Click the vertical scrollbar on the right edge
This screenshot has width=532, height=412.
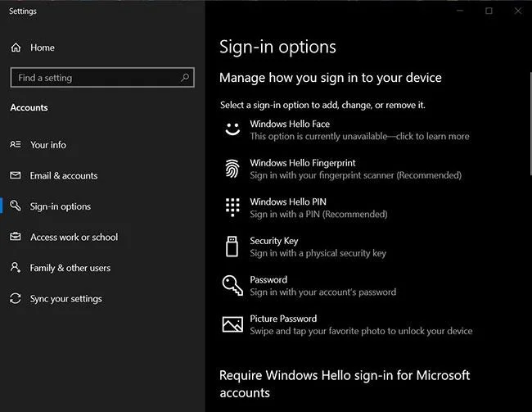pyautogui.click(x=530, y=124)
